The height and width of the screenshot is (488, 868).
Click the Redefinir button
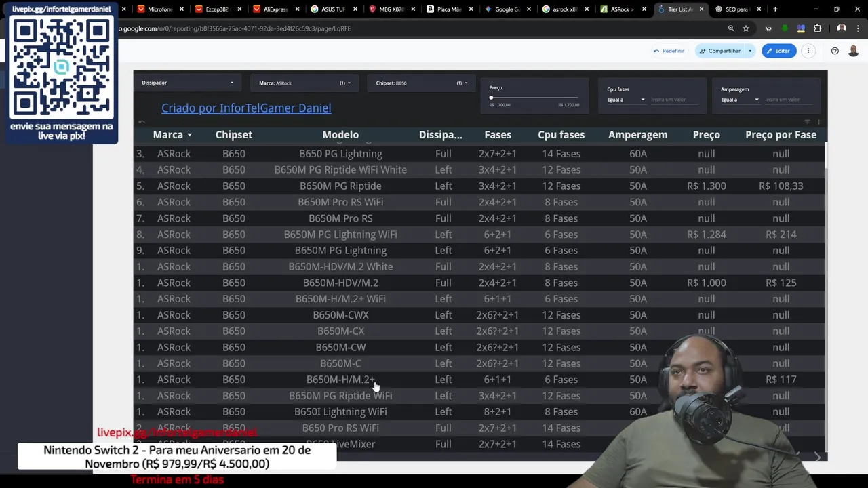coord(669,51)
